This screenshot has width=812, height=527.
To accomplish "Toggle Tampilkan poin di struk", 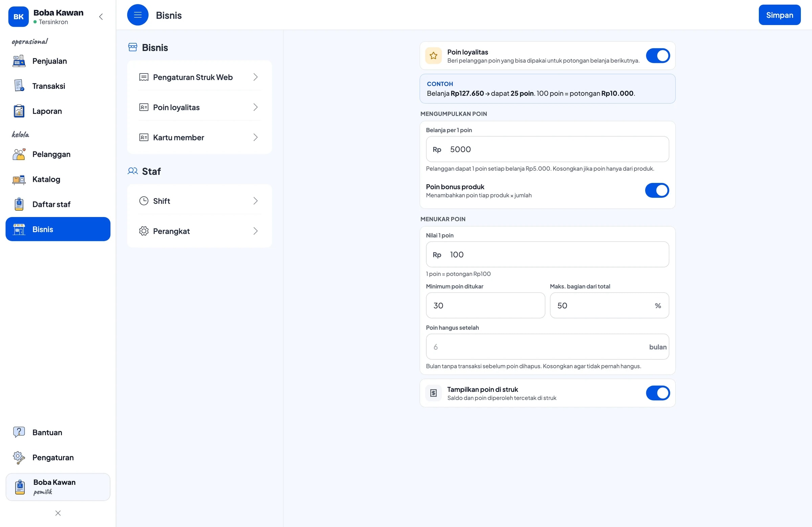I will (x=658, y=393).
